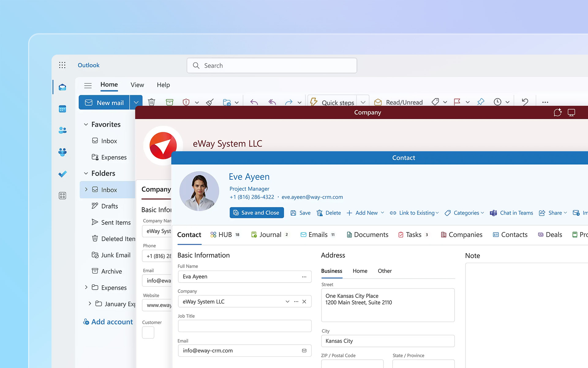The width and height of the screenshot is (588, 368).
Task: Open the Journal tab
Action: pos(270,235)
